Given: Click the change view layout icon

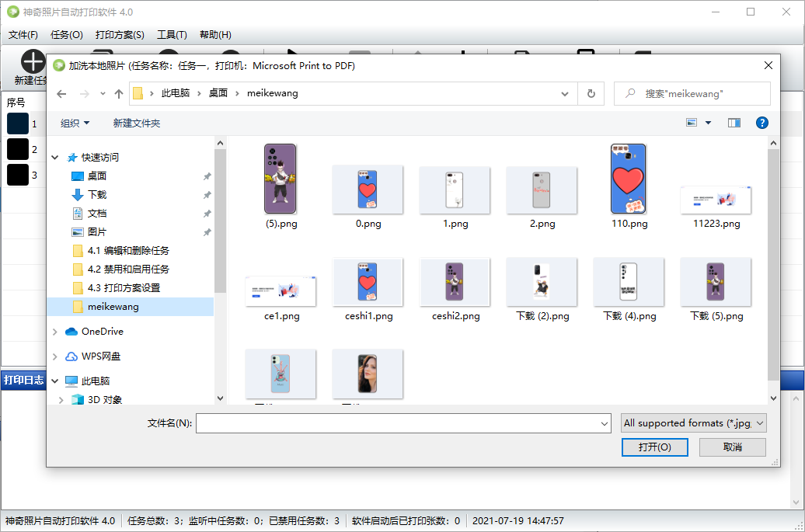Looking at the screenshot, I should pos(692,123).
